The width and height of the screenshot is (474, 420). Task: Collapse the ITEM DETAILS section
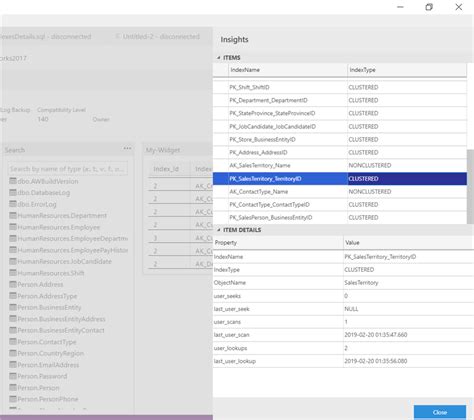(x=219, y=230)
